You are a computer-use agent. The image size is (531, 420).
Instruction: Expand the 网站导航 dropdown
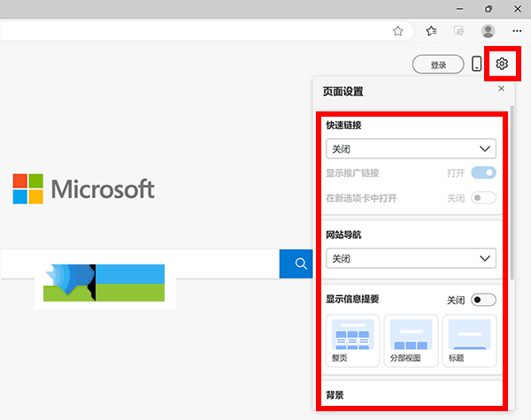click(x=411, y=258)
